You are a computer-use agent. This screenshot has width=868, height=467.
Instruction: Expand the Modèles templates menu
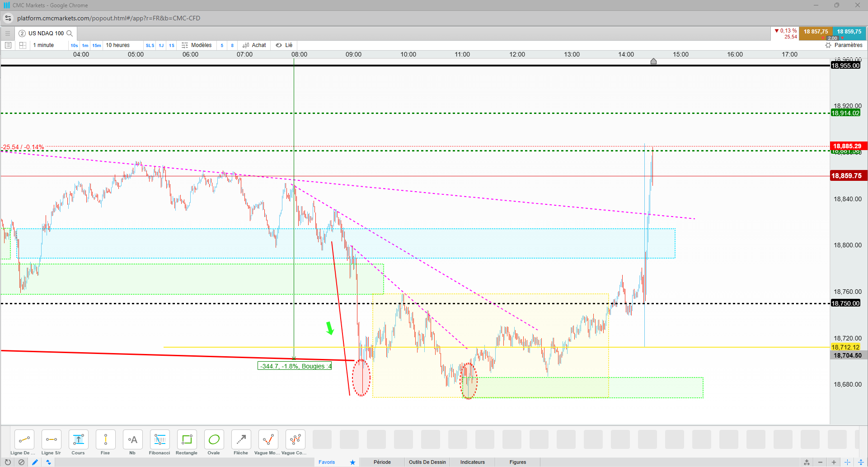(x=197, y=45)
